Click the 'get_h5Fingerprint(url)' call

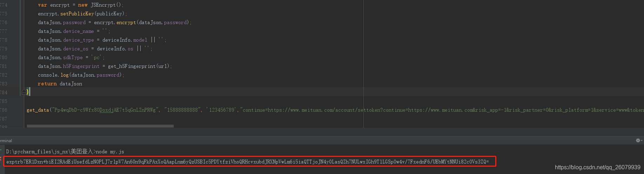139,66
